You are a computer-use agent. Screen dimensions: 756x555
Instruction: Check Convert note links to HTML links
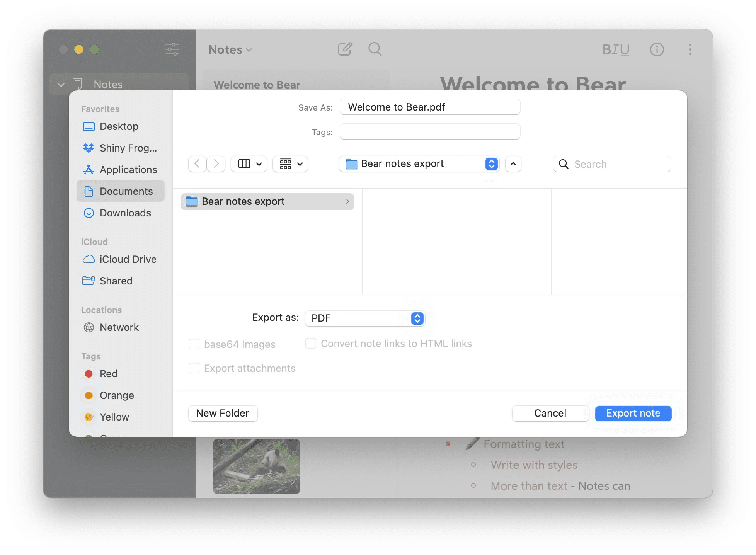pyautogui.click(x=311, y=343)
